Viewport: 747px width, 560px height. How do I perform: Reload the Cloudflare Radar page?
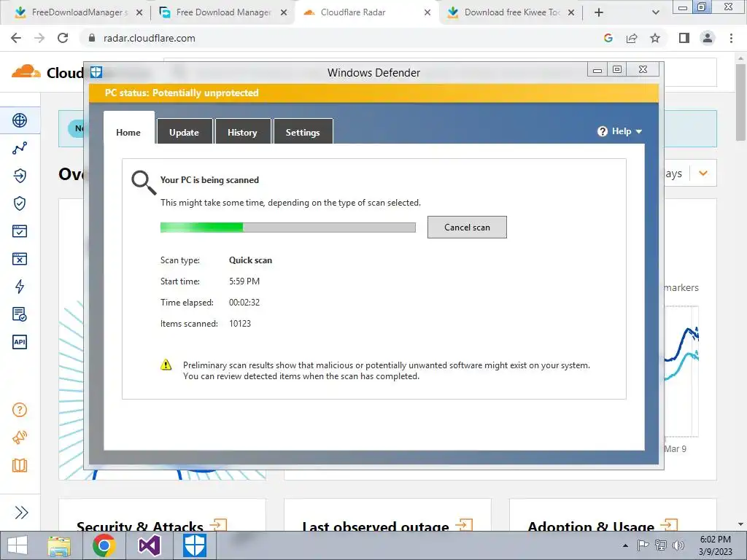[63, 38]
